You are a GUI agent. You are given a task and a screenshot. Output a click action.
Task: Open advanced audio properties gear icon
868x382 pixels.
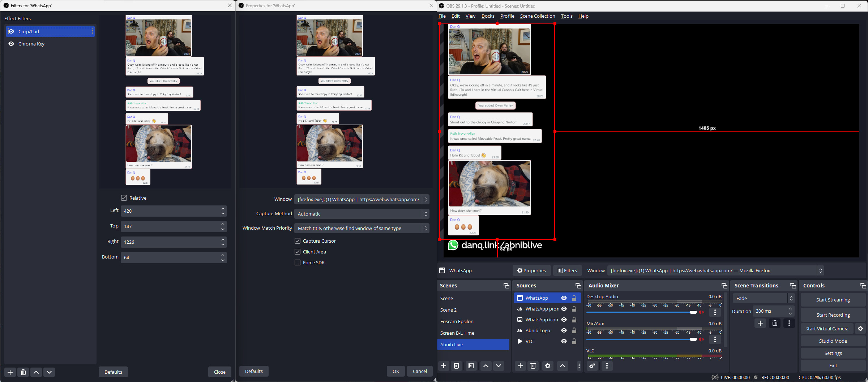pyautogui.click(x=592, y=366)
